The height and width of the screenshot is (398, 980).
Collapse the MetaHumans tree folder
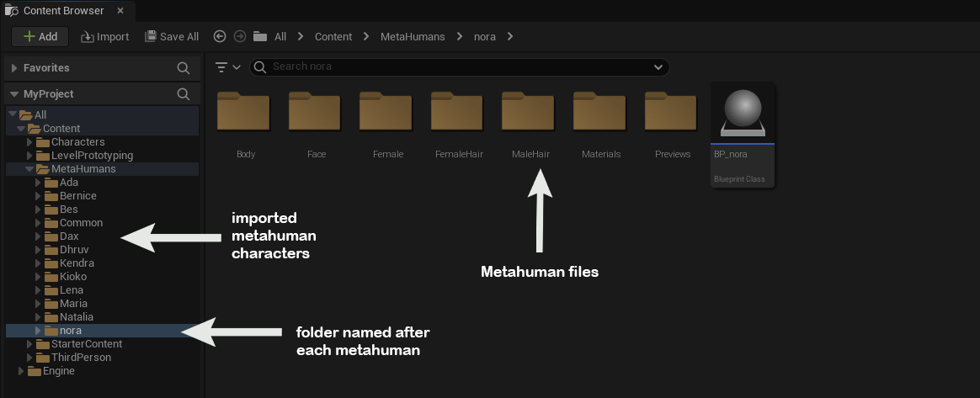click(29, 168)
